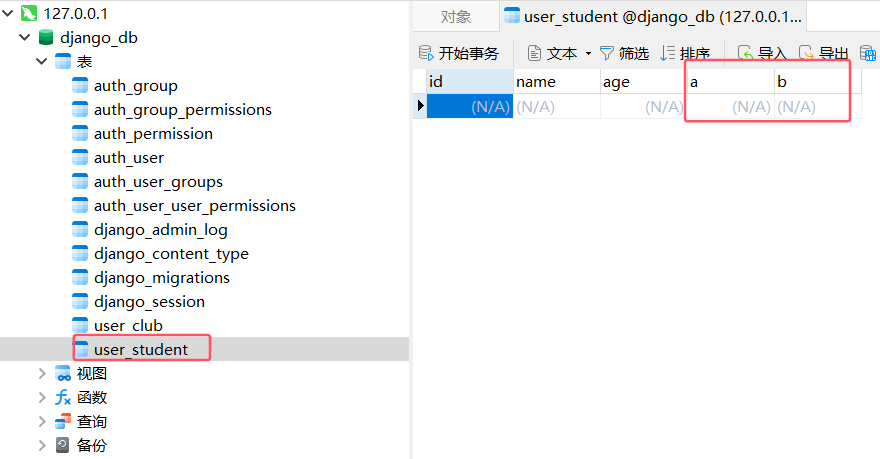
Task: Click the data generation icon at toolbar end
Action: tap(867, 53)
